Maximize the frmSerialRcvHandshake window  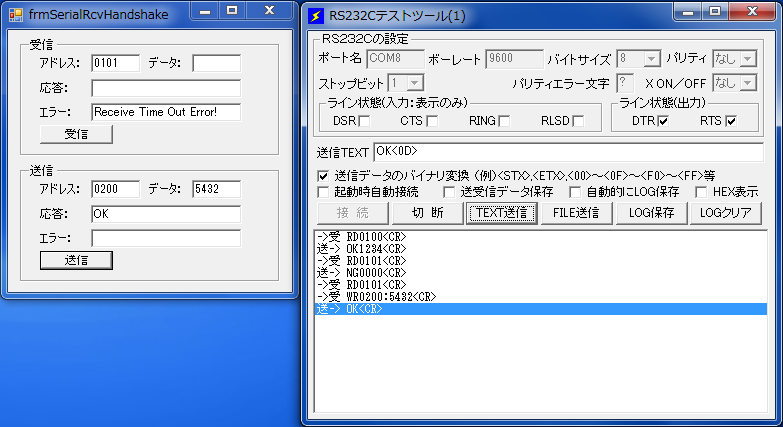click(232, 10)
